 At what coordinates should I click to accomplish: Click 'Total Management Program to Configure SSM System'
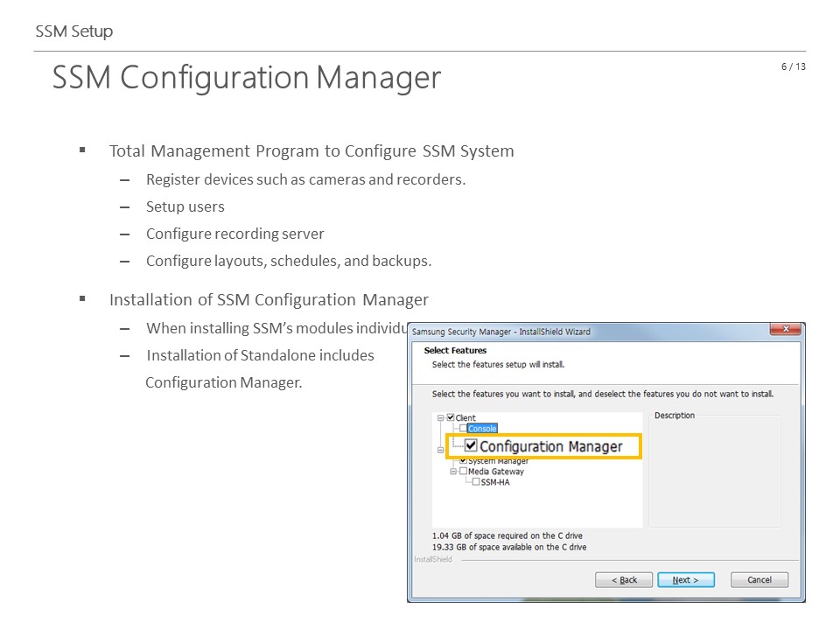coord(311,151)
